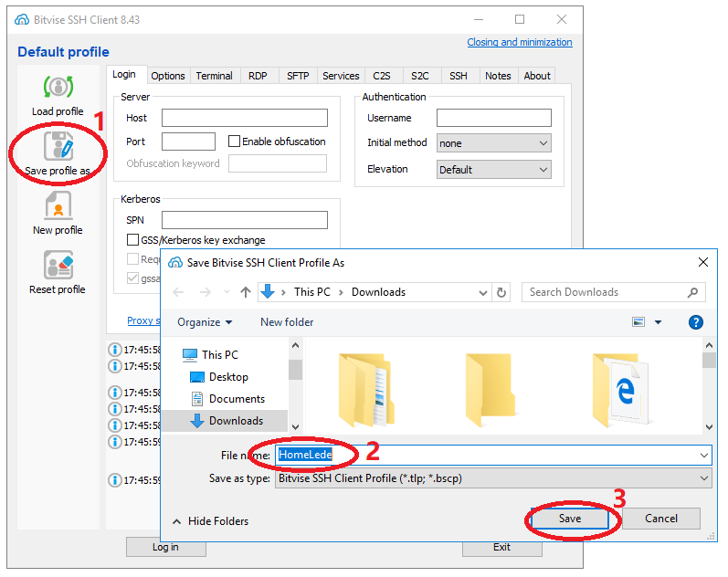This screenshot has height=577, width=728.
Task: Create a New folder
Action: click(287, 322)
